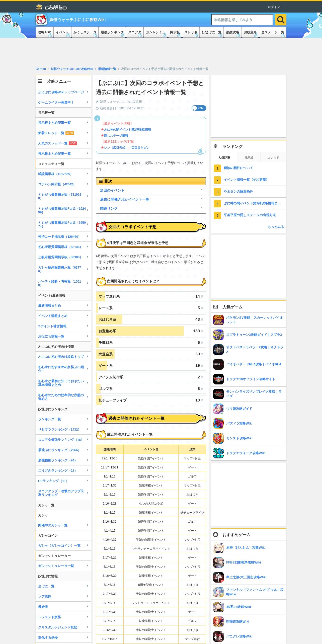Switch to 人気記事 ranking tab
Viewport: 322px width, 644px height.
[x=224, y=157]
